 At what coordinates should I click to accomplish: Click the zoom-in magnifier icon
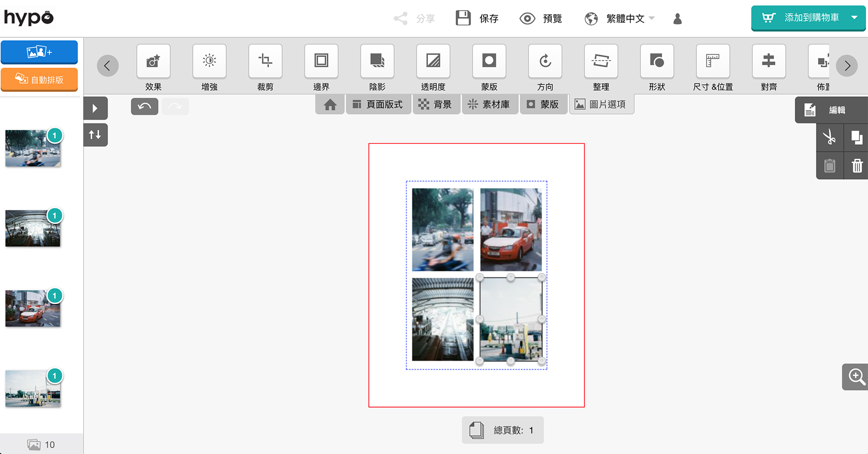(856, 377)
